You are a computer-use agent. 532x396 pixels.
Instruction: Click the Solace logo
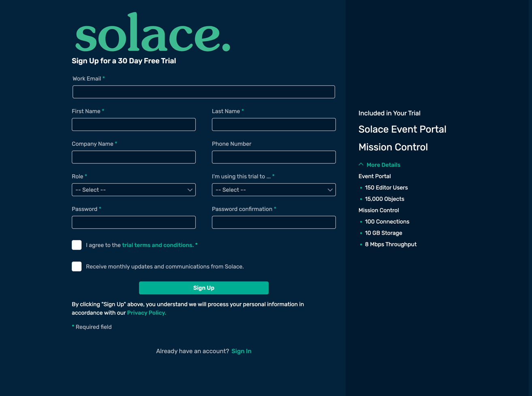pyautogui.click(x=152, y=32)
